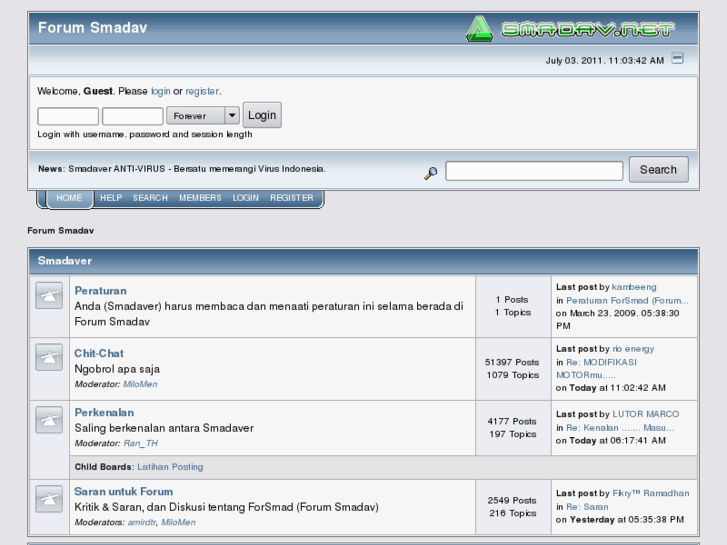Screen dimensions: 727x545
Task: Click the Login button
Action: (262, 115)
